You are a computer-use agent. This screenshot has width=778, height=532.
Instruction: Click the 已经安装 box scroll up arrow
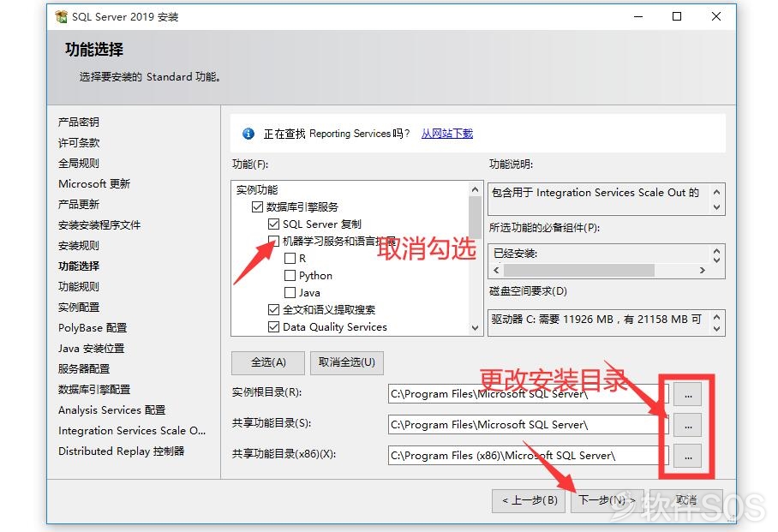pyautogui.click(x=716, y=251)
